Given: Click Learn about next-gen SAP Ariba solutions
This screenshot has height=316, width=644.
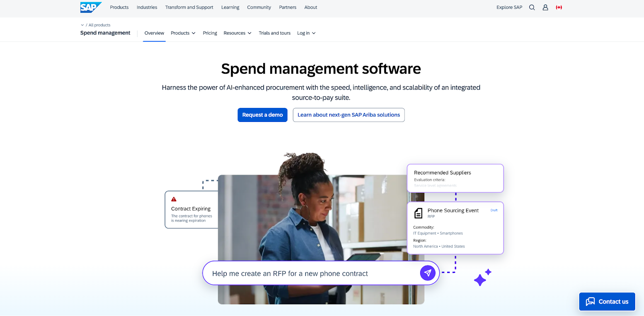Looking at the screenshot, I should click(x=349, y=115).
